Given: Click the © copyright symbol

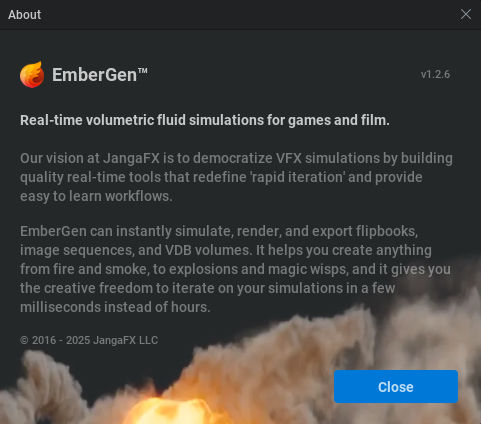Looking at the screenshot, I should tap(24, 340).
